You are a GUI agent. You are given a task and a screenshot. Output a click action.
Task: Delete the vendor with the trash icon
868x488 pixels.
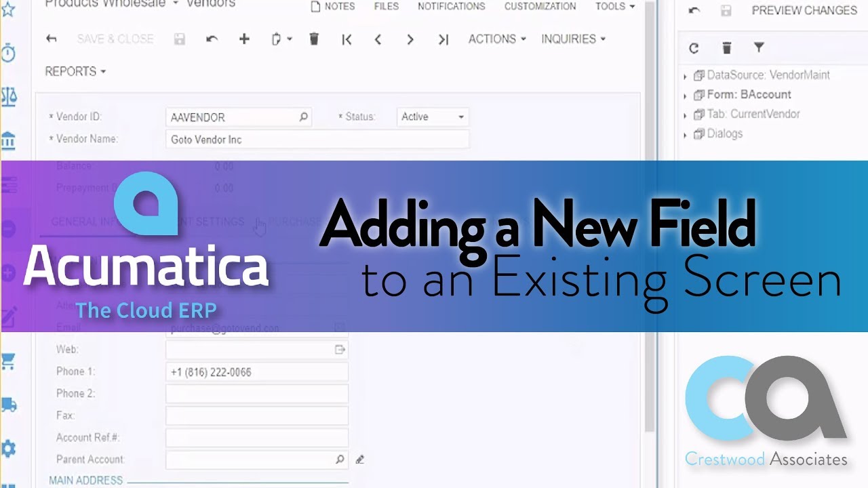314,39
